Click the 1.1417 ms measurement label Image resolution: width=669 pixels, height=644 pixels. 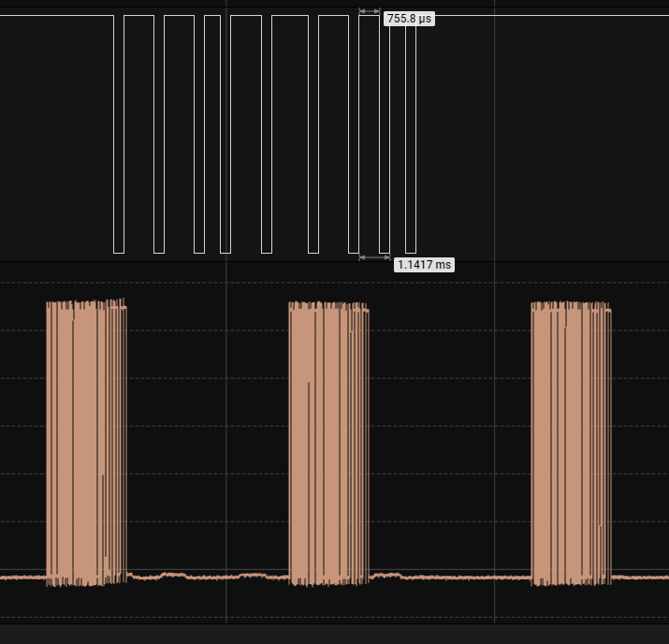pyautogui.click(x=424, y=265)
